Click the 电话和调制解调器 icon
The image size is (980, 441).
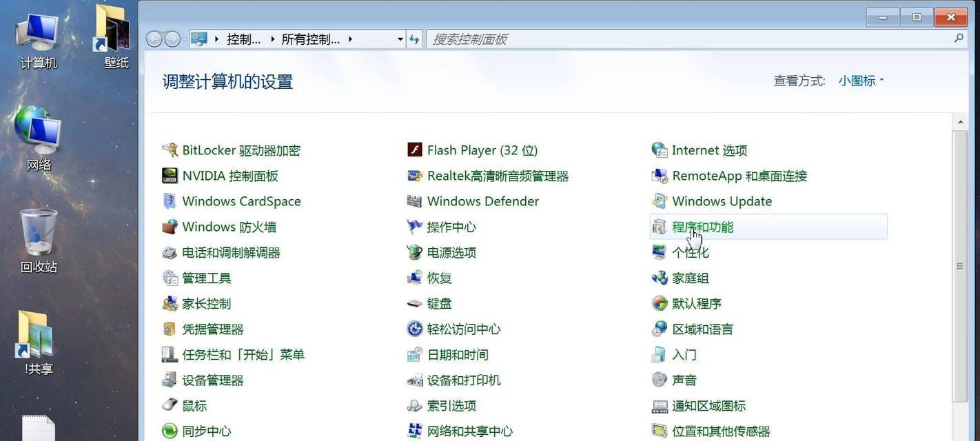[170, 252]
